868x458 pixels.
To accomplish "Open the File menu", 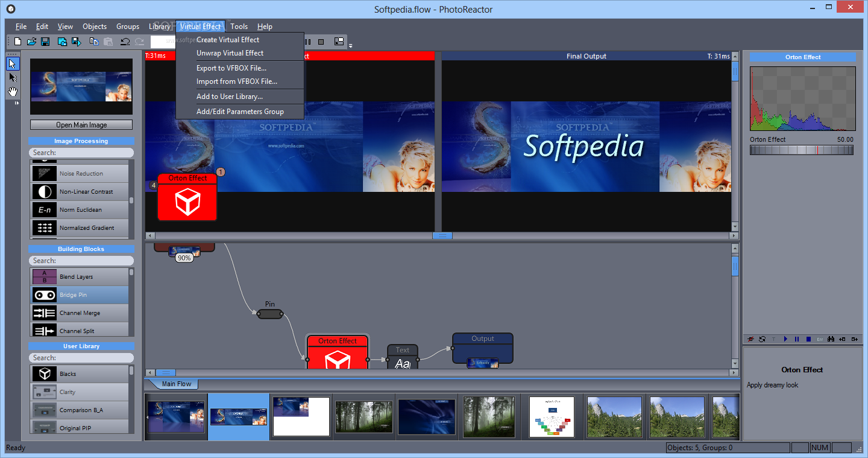I will [x=21, y=27].
